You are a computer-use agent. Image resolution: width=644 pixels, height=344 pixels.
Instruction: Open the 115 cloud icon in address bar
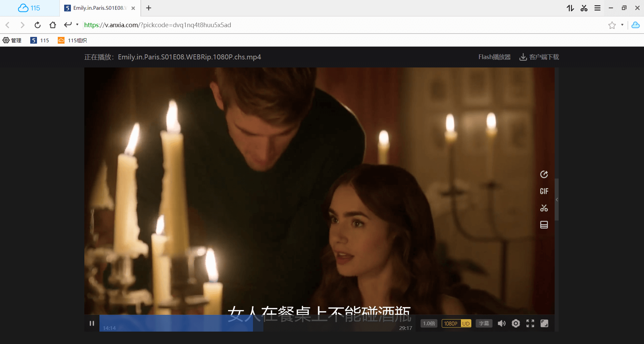(x=636, y=25)
